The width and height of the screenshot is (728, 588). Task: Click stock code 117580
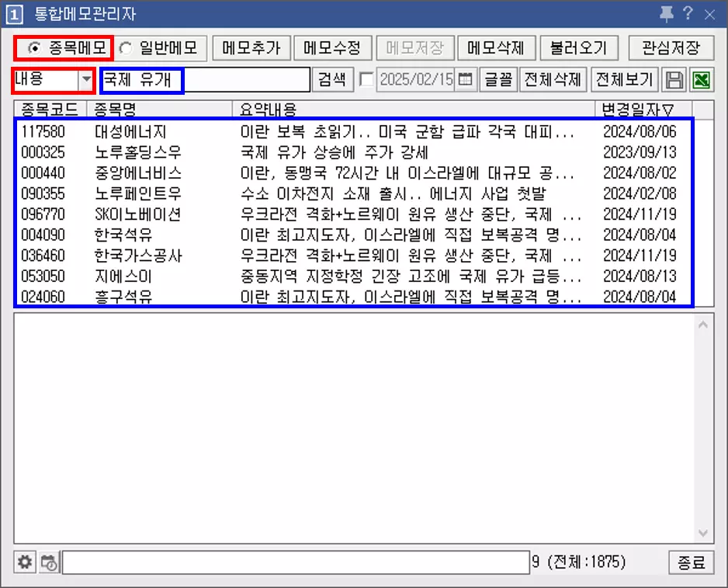[x=43, y=131]
